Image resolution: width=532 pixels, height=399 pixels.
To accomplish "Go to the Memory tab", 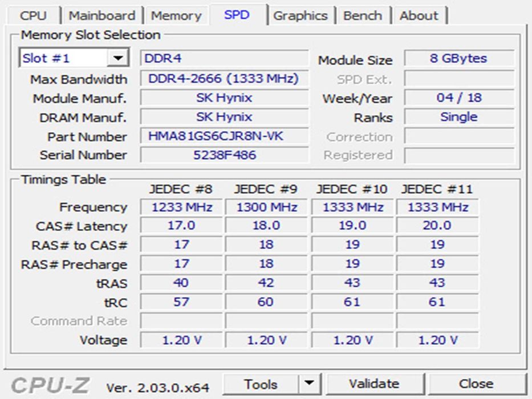I will 176,15.
